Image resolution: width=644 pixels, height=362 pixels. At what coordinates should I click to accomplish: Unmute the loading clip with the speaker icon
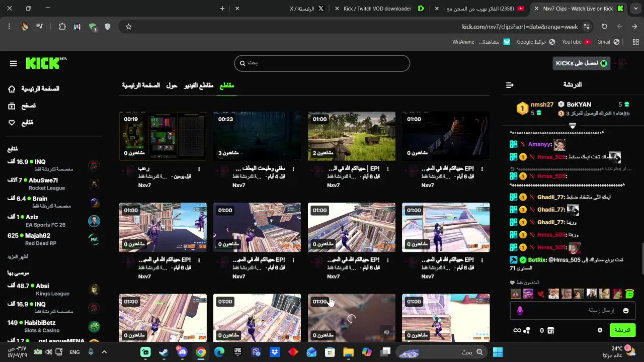pos(386,332)
